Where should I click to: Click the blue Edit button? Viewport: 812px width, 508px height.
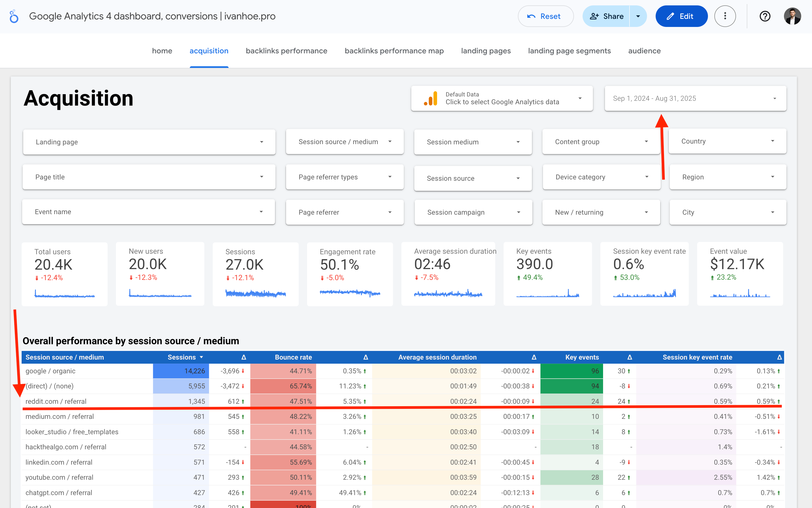(681, 16)
